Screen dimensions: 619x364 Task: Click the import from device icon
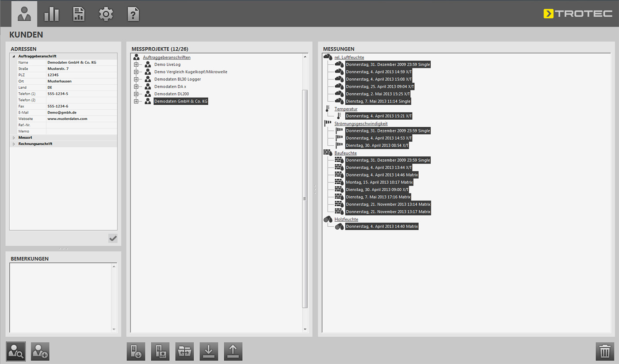136,351
